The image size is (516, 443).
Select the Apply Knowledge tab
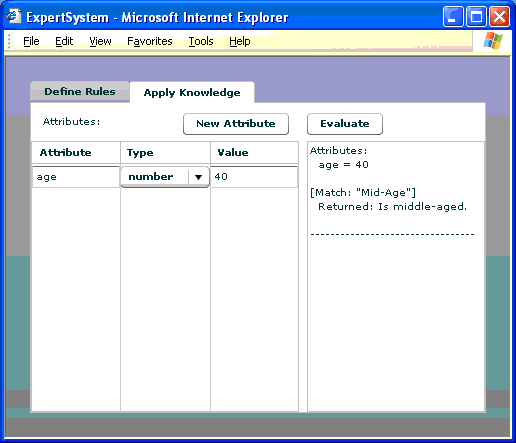(192, 93)
